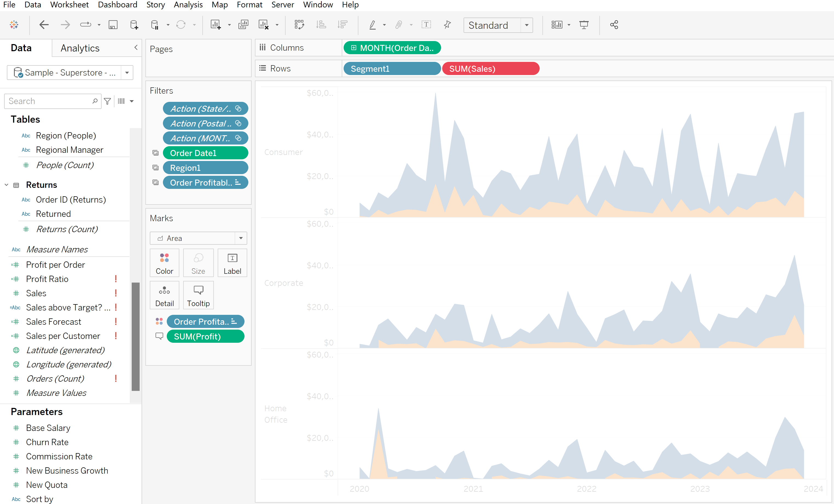Click the Label button on Marks card
This screenshot has width=834, height=504.
click(x=232, y=263)
